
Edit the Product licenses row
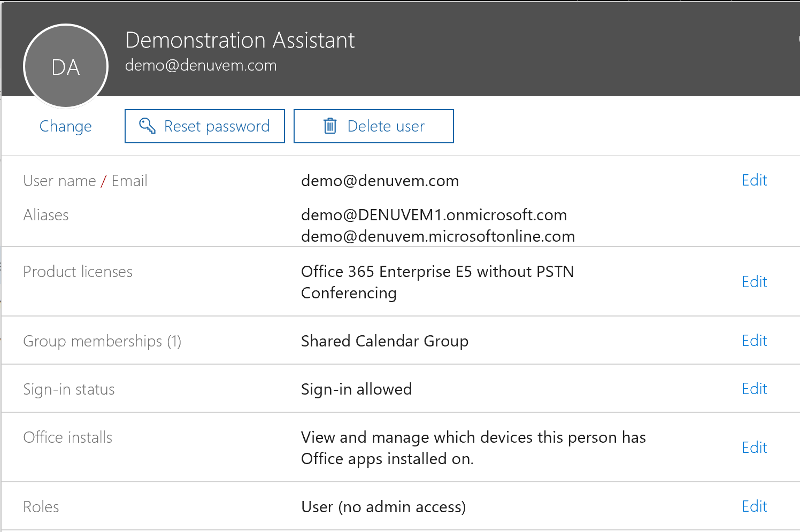coord(754,282)
